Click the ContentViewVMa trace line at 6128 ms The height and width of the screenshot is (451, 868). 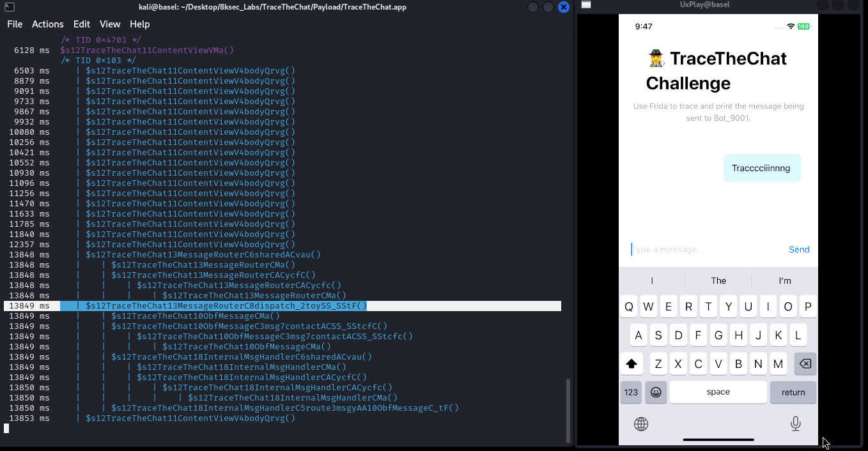click(x=147, y=50)
